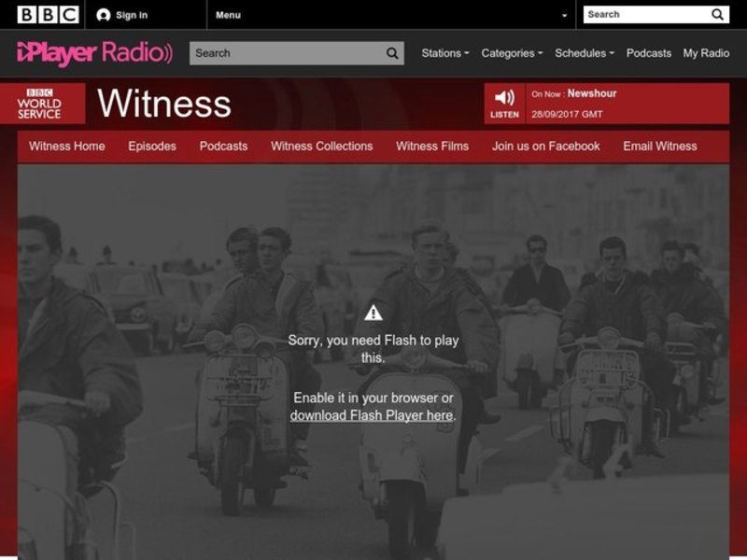747x560 pixels.
Task: Click the BBC World Service logo
Action: coord(39,104)
